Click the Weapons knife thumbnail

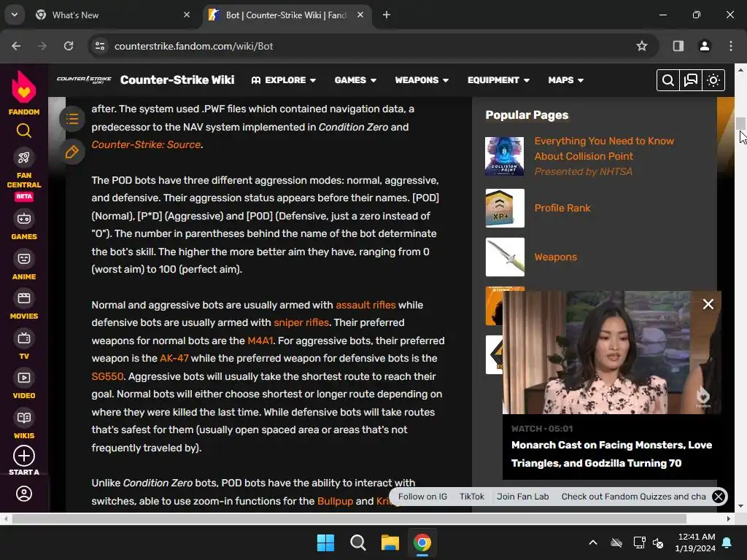point(505,257)
